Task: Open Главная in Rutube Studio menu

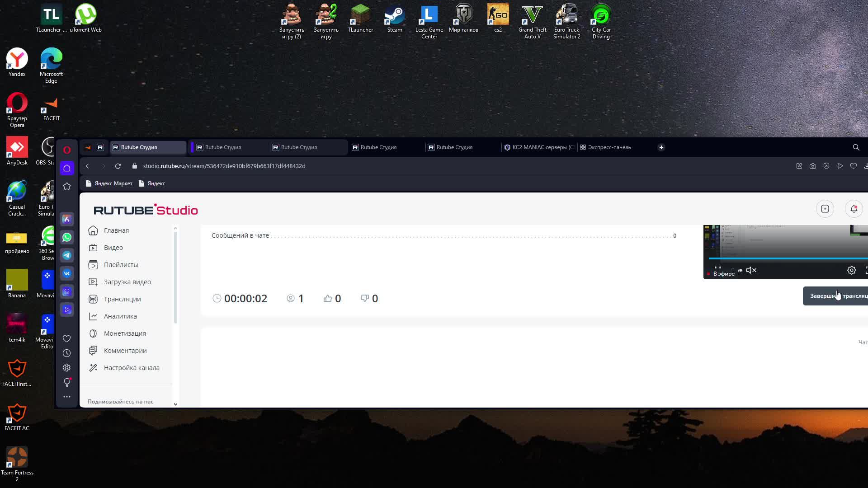Action: 116,230
